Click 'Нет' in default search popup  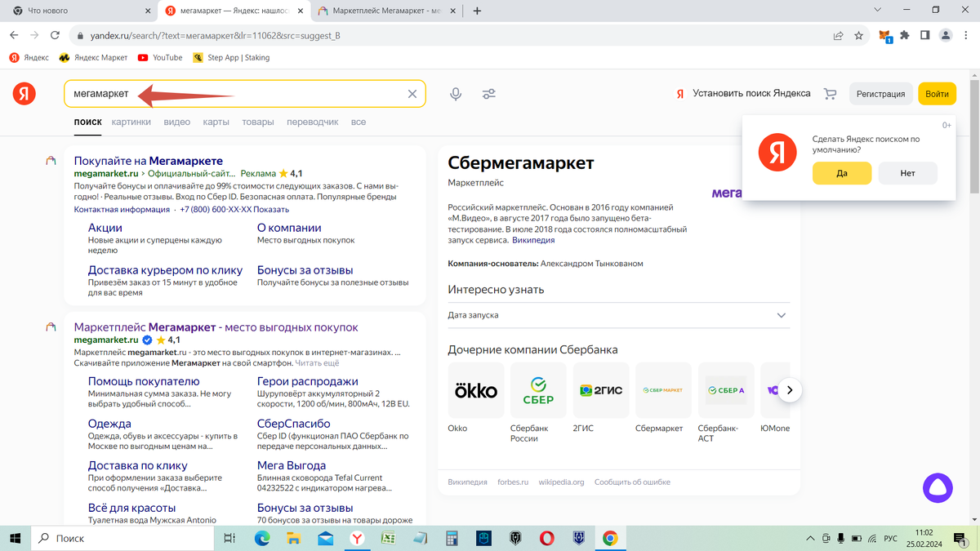(907, 173)
